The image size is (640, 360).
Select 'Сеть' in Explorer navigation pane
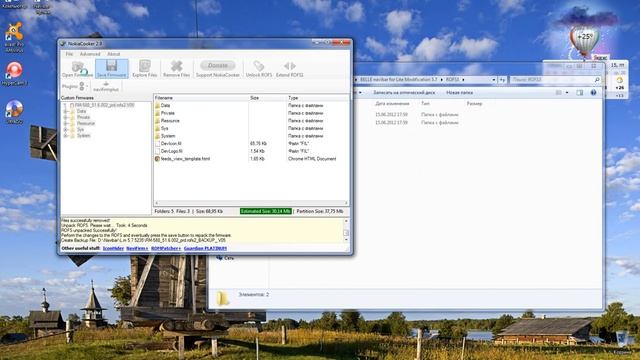tap(225, 258)
